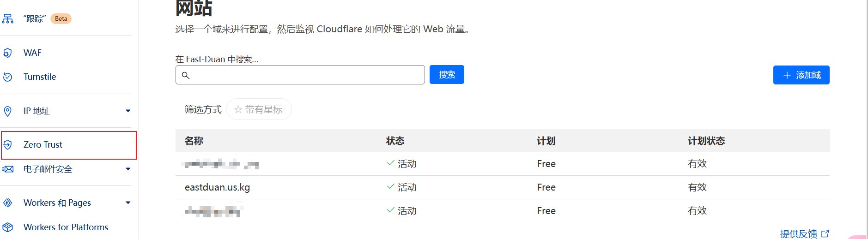Viewport: 868px width, 239px height.
Task: Click the email security envelope icon
Action: point(8,169)
